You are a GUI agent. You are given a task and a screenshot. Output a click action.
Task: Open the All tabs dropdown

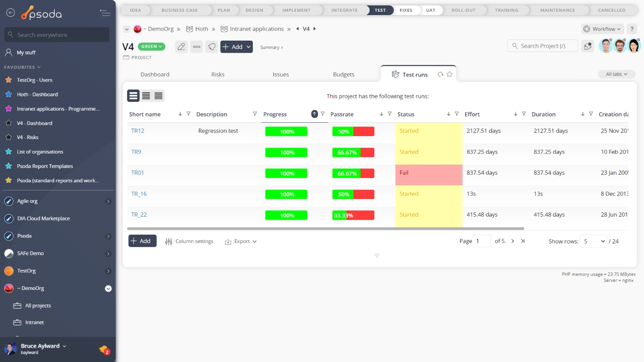pyautogui.click(x=616, y=74)
